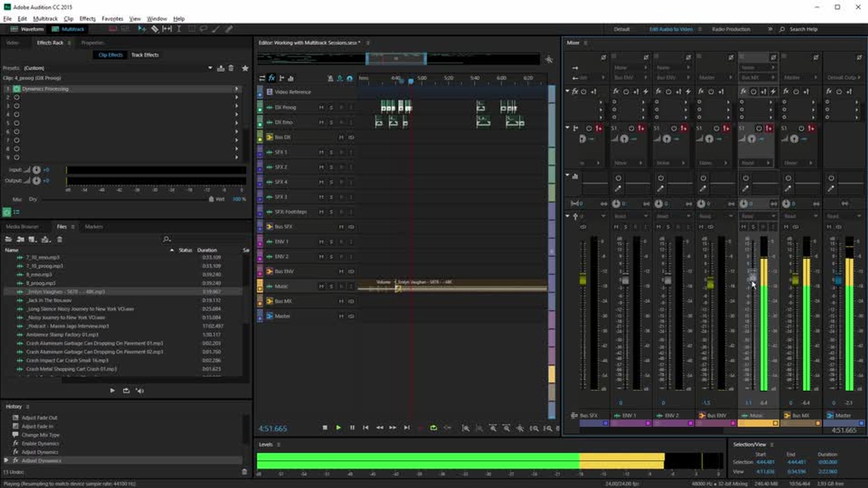Select Track Effects button
Viewport: 868px width, 488px height.
click(145, 55)
